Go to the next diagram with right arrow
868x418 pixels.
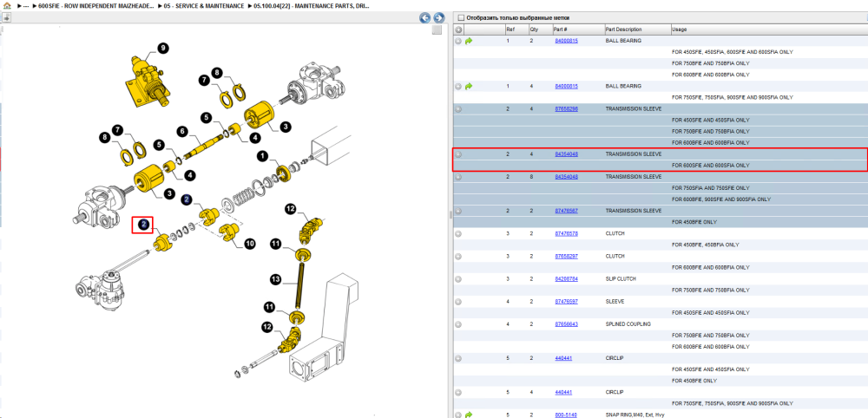(x=438, y=17)
